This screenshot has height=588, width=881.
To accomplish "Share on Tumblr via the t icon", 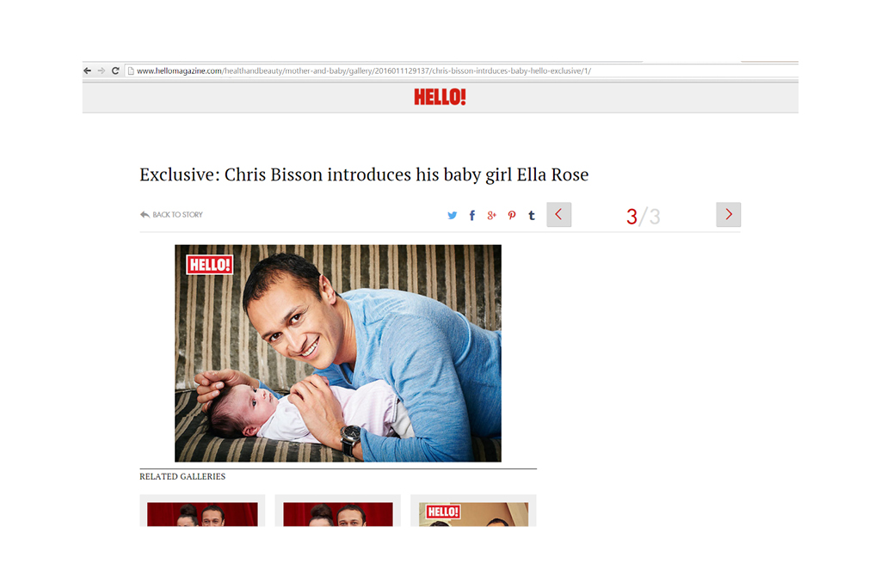I will [x=532, y=215].
